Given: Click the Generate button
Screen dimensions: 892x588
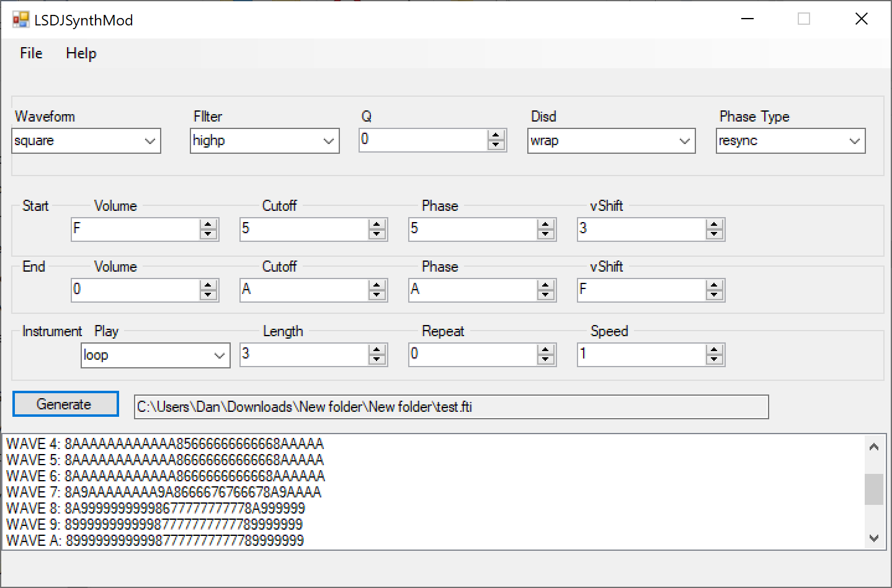Looking at the screenshot, I should [x=65, y=404].
